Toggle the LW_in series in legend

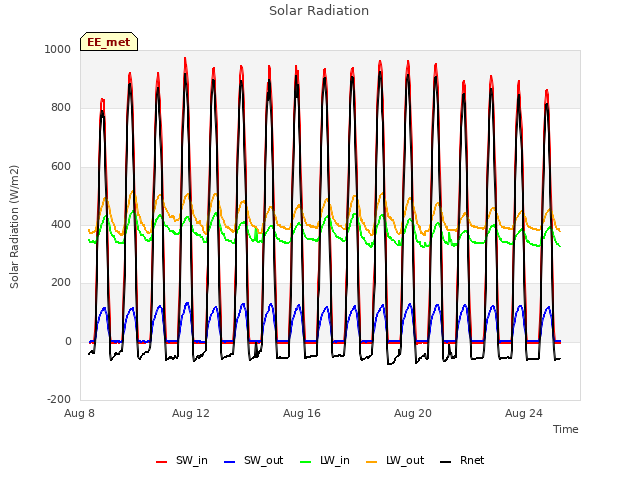(325, 461)
